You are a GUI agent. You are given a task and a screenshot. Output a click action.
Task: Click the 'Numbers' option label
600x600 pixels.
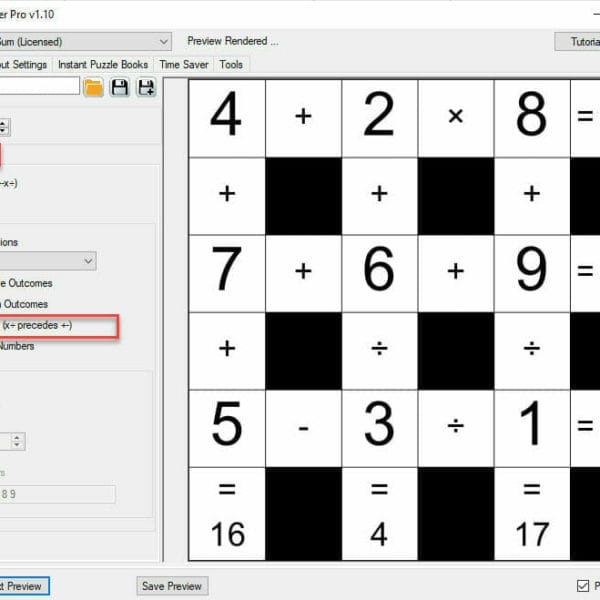click(17, 346)
